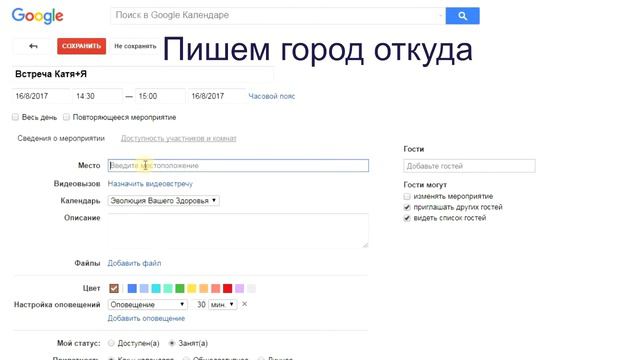
Task: Select the salmon pink color swatch
Action: 216,289
